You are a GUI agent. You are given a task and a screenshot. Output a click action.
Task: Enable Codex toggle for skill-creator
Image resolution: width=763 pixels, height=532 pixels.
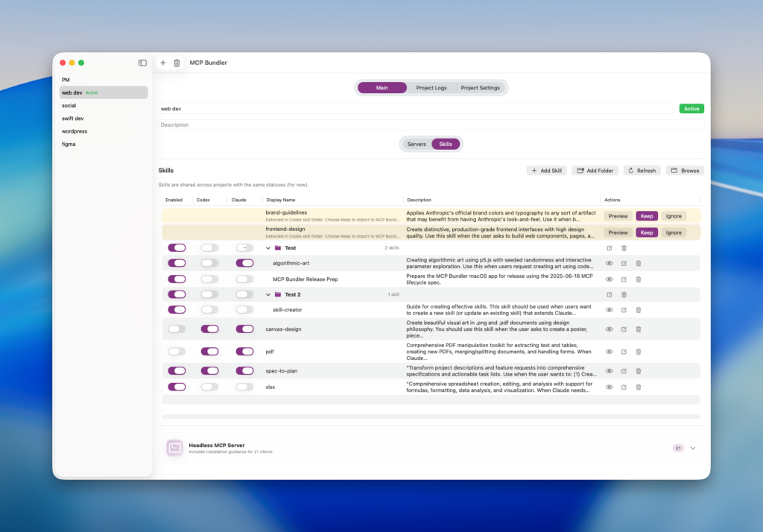click(x=209, y=309)
